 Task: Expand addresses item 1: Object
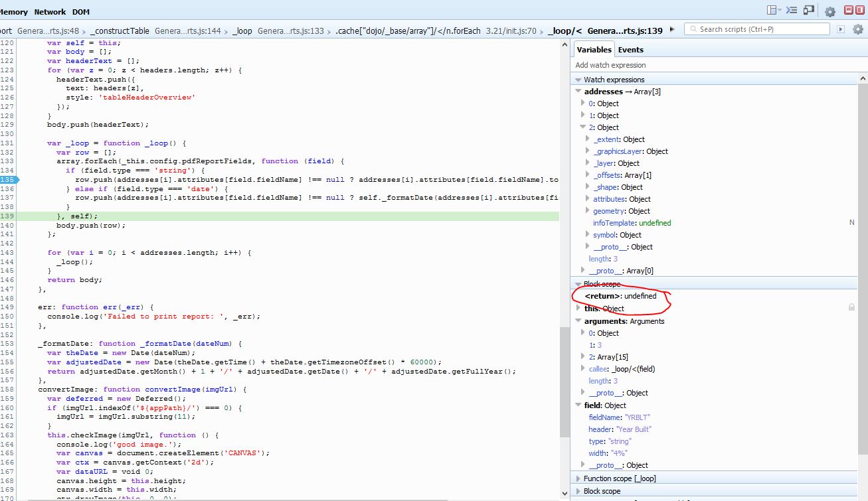[x=584, y=115]
